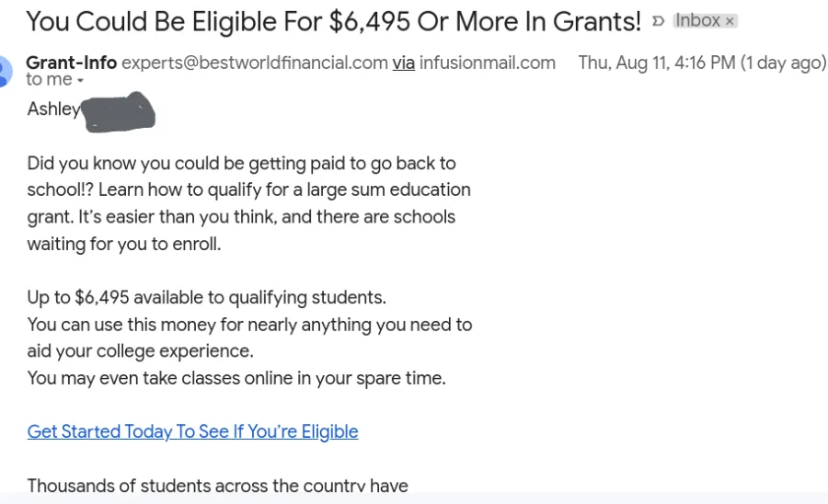This screenshot has height=504, width=828.
Task: Click the Grant-Info sender name
Action: tap(71, 63)
